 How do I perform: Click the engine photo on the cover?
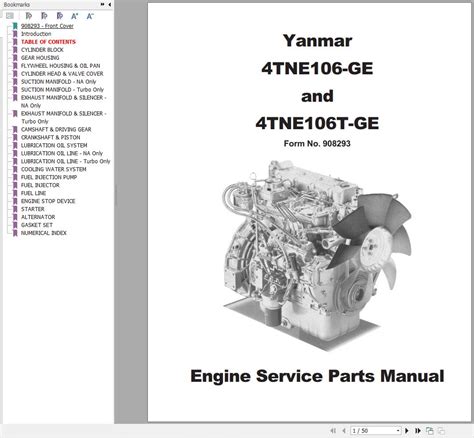pos(317,255)
